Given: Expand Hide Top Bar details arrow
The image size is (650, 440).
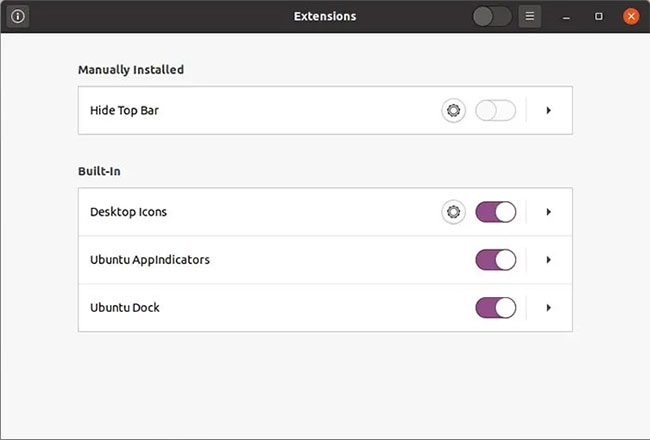Looking at the screenshot, I should pos(548,110).
